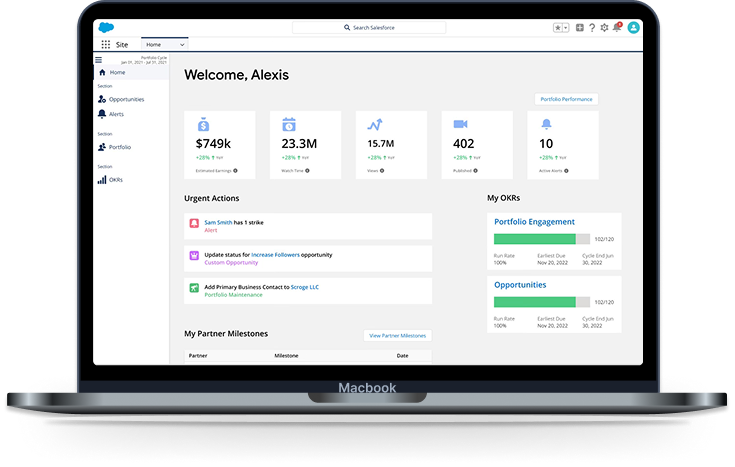Open the Sam Smith link
Screen dimensions: 735x467
218,222
